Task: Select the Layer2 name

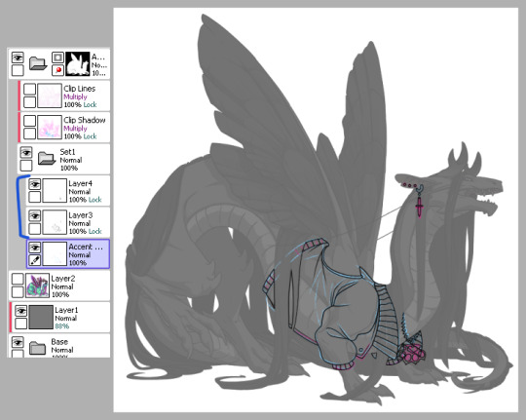Action: [x=63, y=279]
